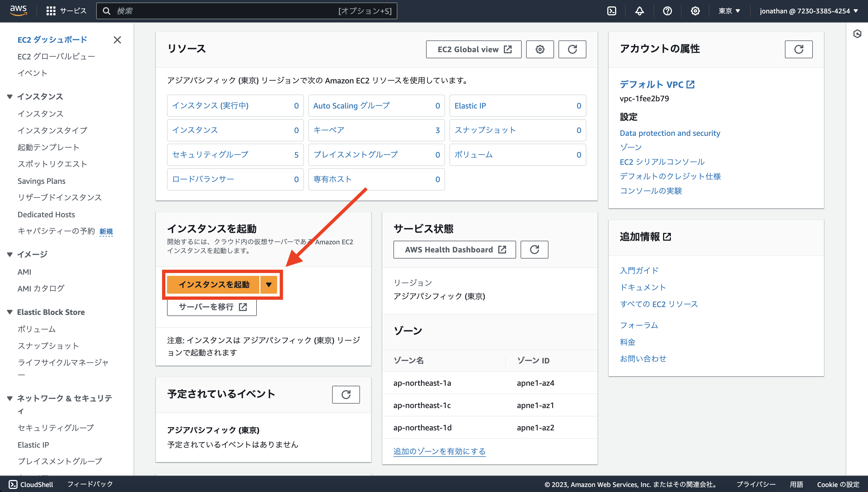Viewport: 868px width, 492px height.
Task: Refresh the アカウントの属性 panel
Action: [798, 49]
